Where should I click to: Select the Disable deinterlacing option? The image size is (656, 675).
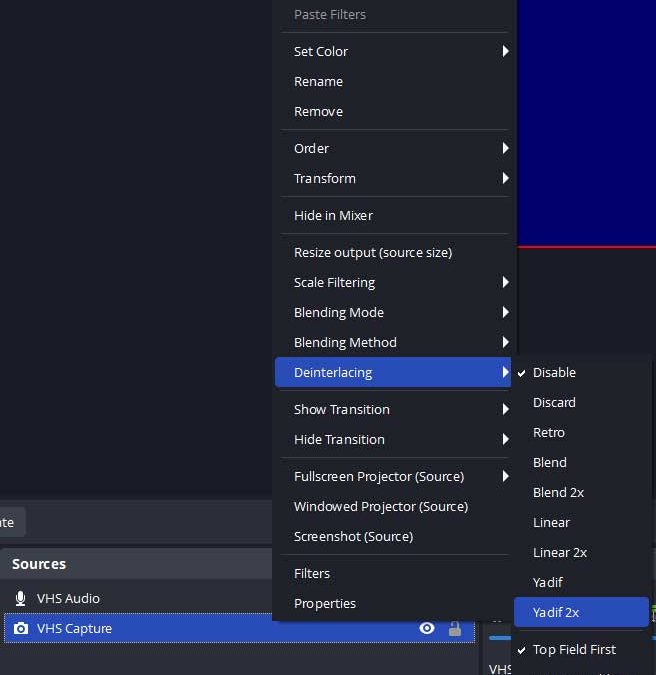[x=554, y=372]
